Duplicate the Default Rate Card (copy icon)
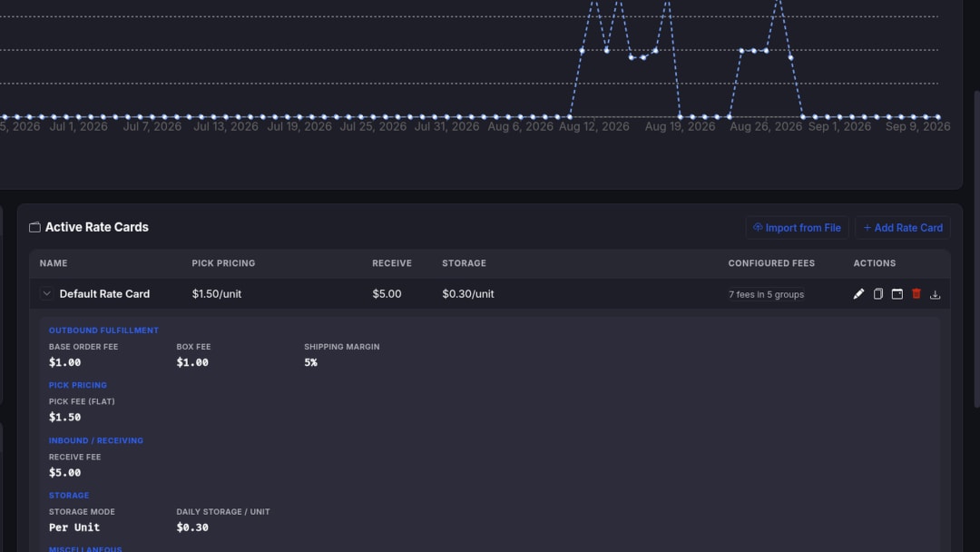 coord(878,294)
